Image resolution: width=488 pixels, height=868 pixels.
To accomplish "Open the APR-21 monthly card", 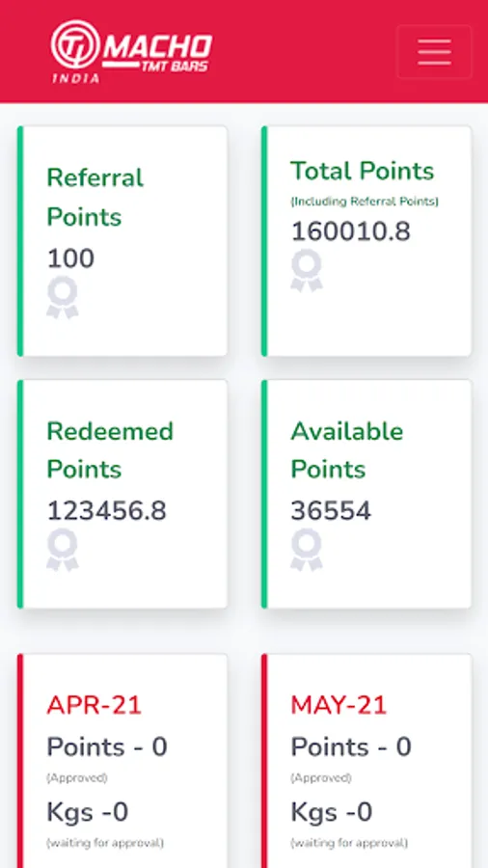I will (122, 761).
